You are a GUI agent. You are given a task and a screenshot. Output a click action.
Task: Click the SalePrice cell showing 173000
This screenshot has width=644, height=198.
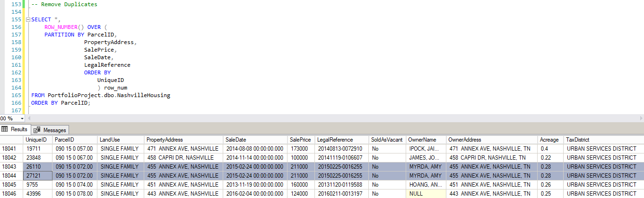point(299,149)
